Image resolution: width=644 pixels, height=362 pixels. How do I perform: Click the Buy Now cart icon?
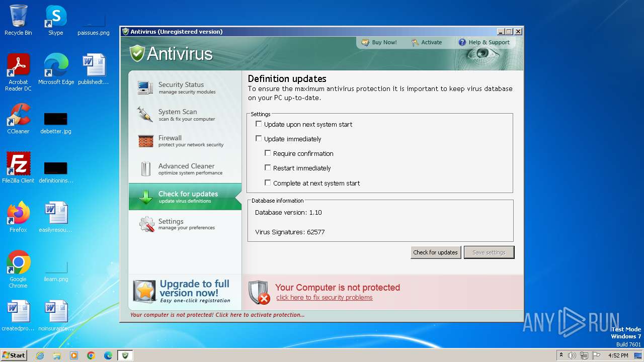(x=365, y=43)
